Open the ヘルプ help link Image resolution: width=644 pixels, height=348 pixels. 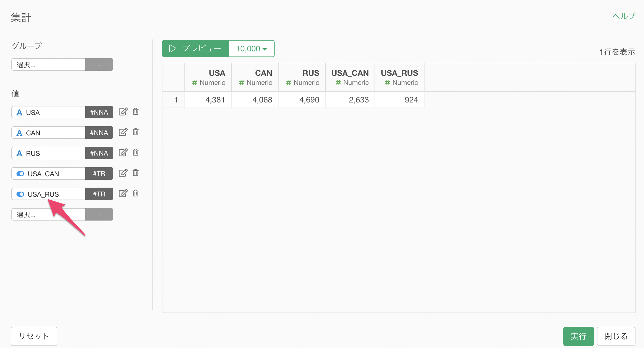click(624, 16)
